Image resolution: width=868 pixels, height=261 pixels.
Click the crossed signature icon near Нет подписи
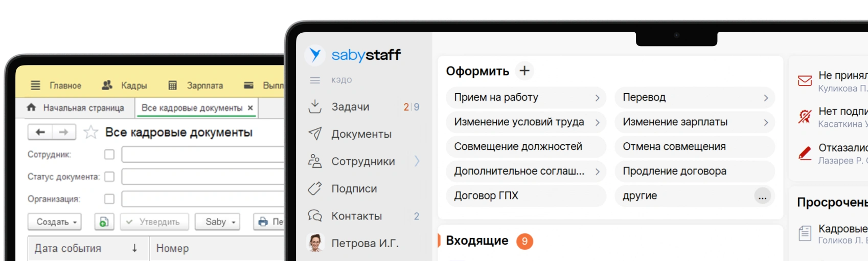pyautogui.click(x=805, y=117)
